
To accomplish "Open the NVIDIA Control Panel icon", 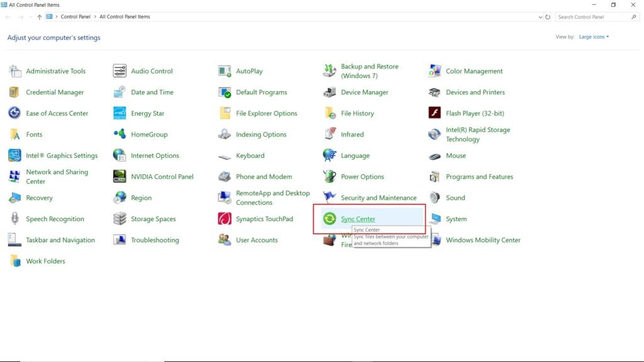I will coord(119,176).
